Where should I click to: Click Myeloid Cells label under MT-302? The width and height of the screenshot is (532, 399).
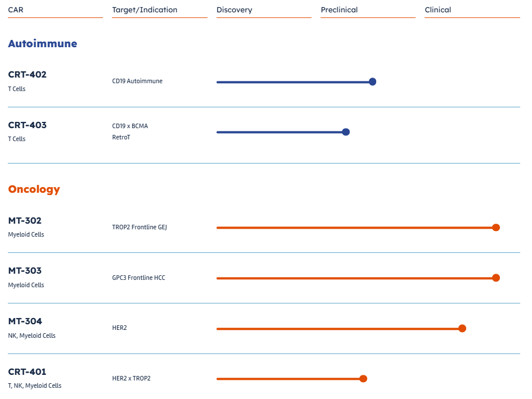(26, 234)
